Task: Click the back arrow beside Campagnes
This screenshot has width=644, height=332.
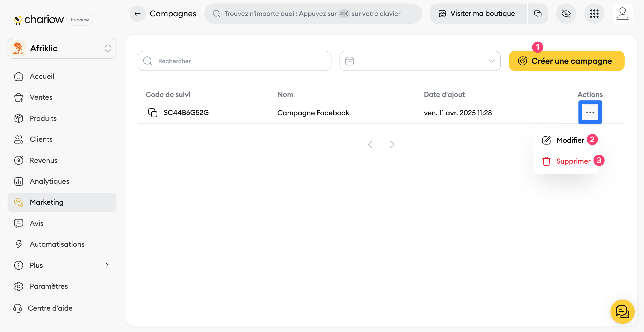Action: [138, 14]
